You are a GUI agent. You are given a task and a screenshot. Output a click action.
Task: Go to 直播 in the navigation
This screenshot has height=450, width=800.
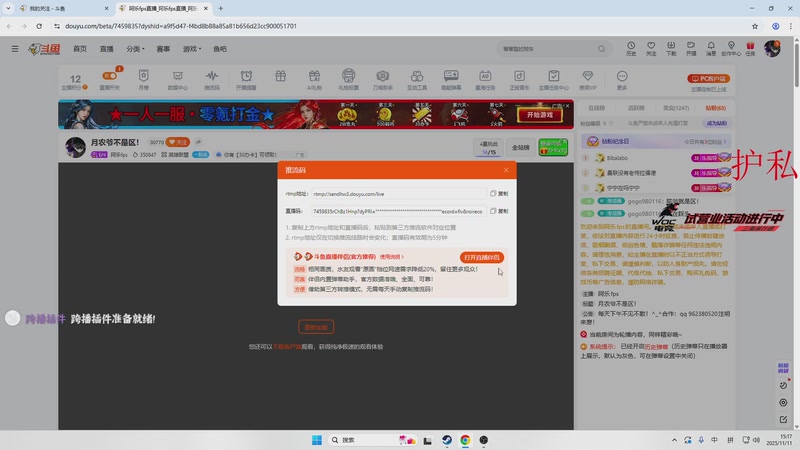(107, 49)
